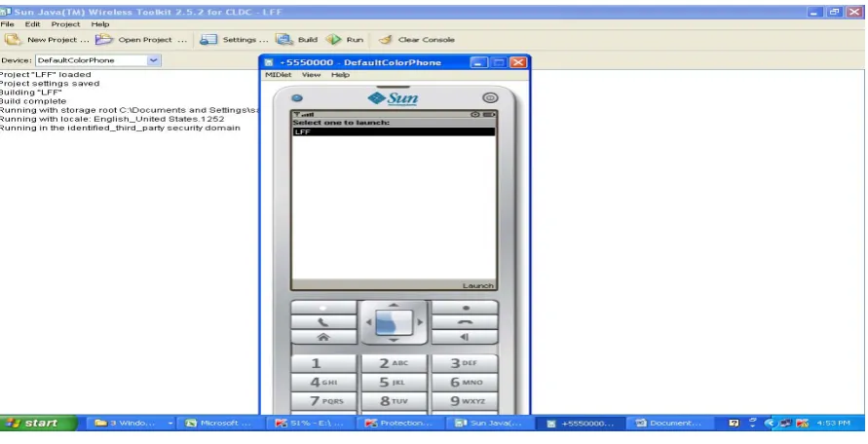Minimize the DefaultColorPhone emulator window
This screenshot has height=444, width=868.
(479, 62)
